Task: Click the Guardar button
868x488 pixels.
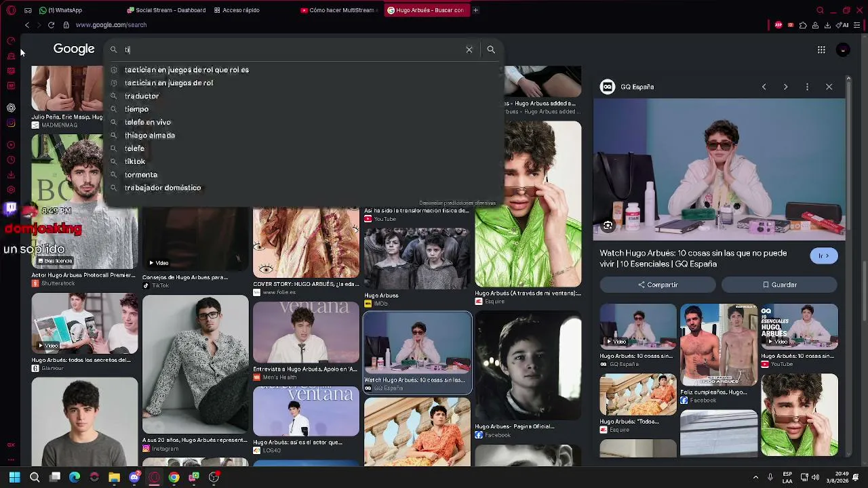Action: pyautogui.click(x=780, y=285)
